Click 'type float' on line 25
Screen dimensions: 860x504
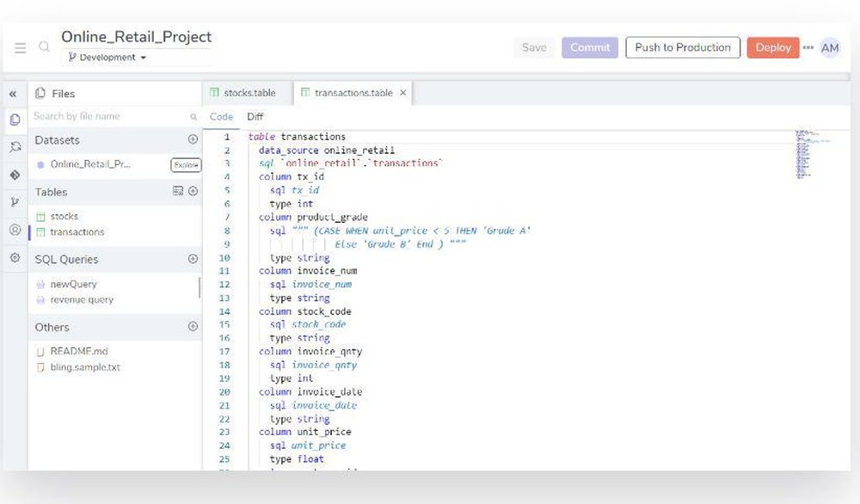pos(297,459)
